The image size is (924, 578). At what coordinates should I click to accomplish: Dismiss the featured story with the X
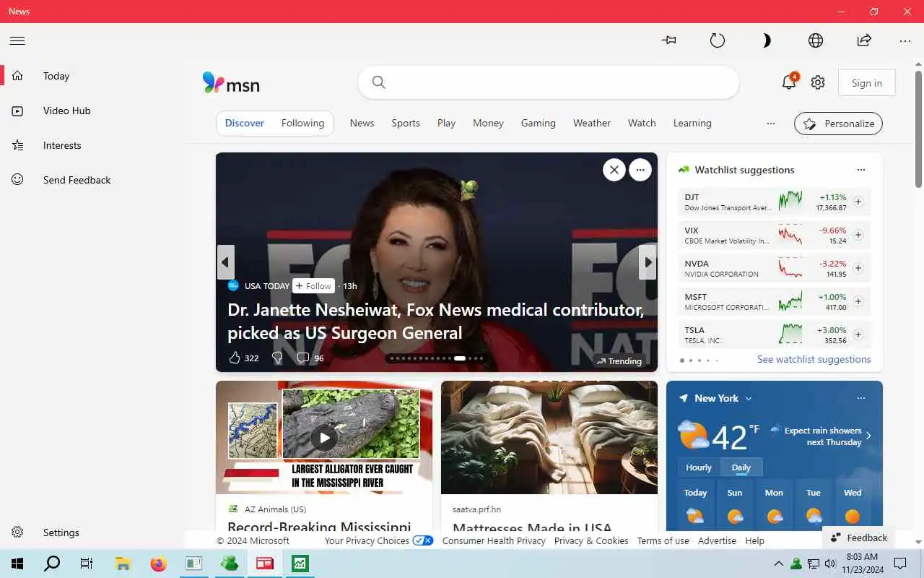614,170
